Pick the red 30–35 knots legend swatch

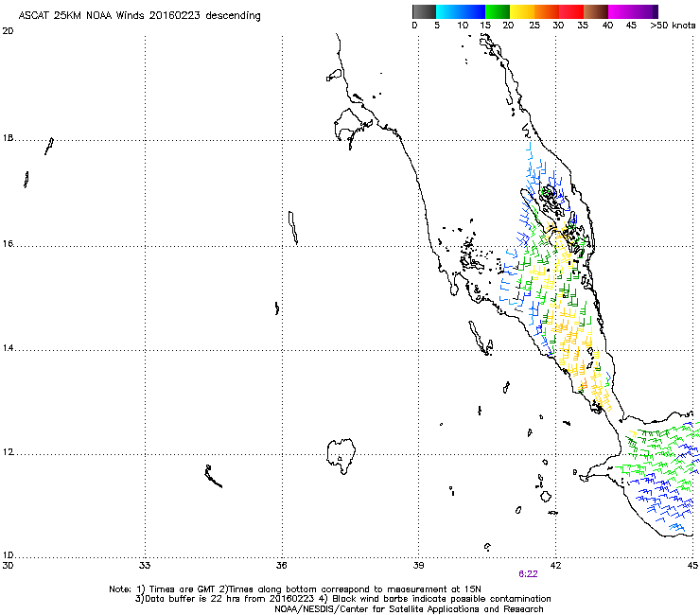tap(571, 11)
